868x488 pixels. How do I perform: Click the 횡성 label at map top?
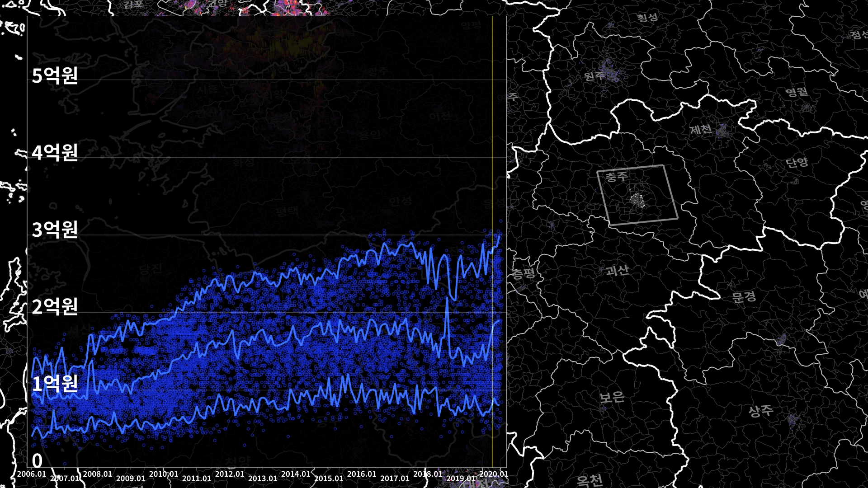(647, 18)
